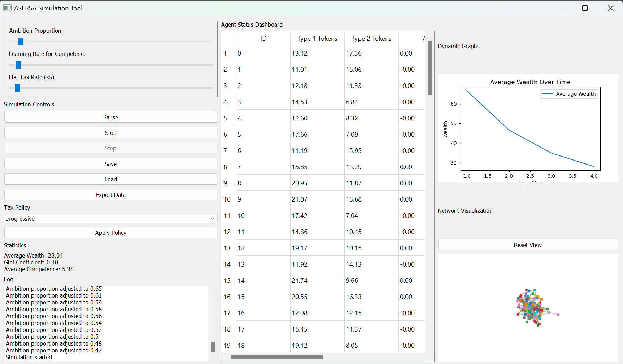Click log entry adjusted to 0.5
Image resolution: width=623 pixels, height=364 pixels.
(52, 337)
